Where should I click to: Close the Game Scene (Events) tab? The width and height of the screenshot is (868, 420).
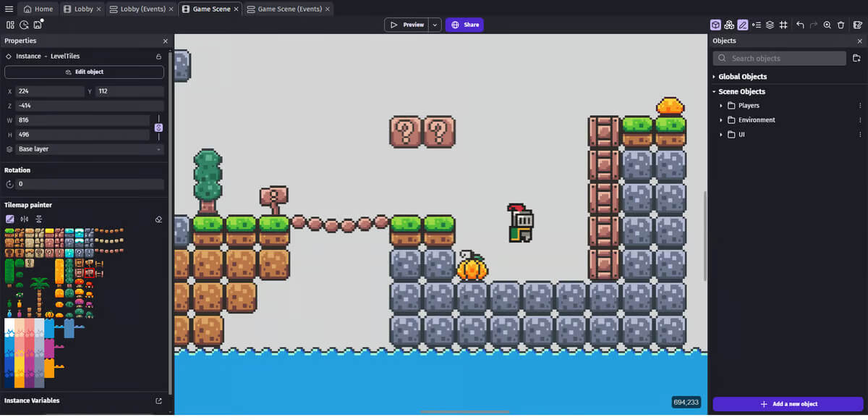click(328, 9)
